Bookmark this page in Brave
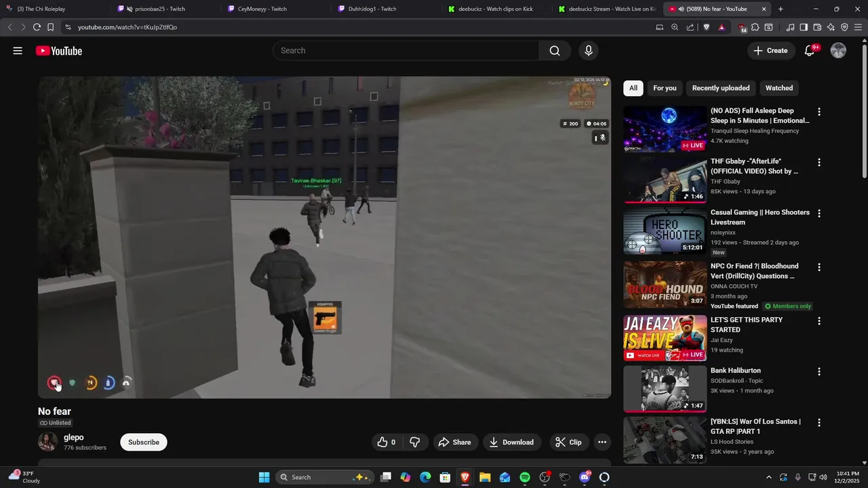The image size is (868, 488). pyautogui.click(x=51, y=27)
